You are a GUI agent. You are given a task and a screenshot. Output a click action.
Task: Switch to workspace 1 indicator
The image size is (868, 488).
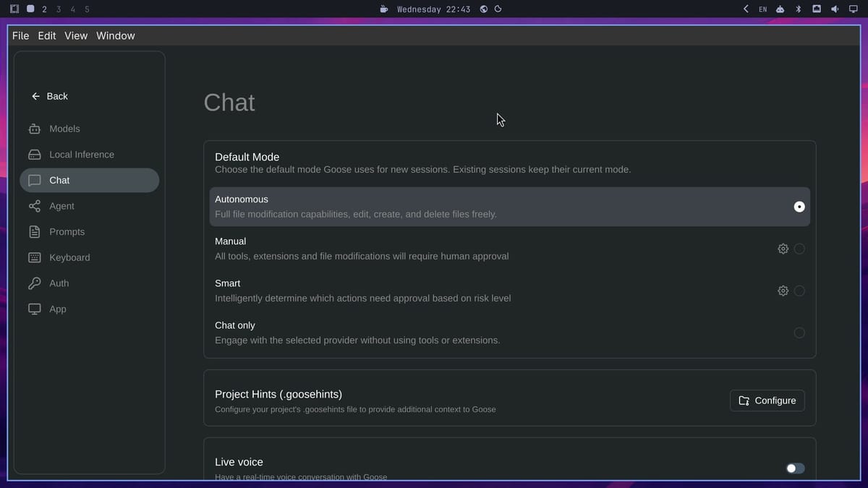tap(30, 9)
